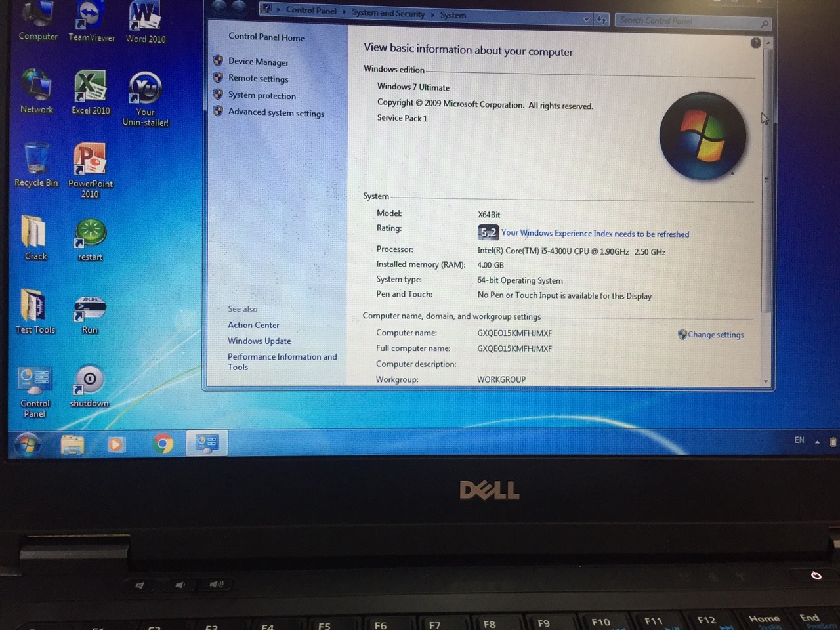Screen dimensions: 840x630
Task: Launch PowerPoint 2010 shortcut
Action: 91,170
